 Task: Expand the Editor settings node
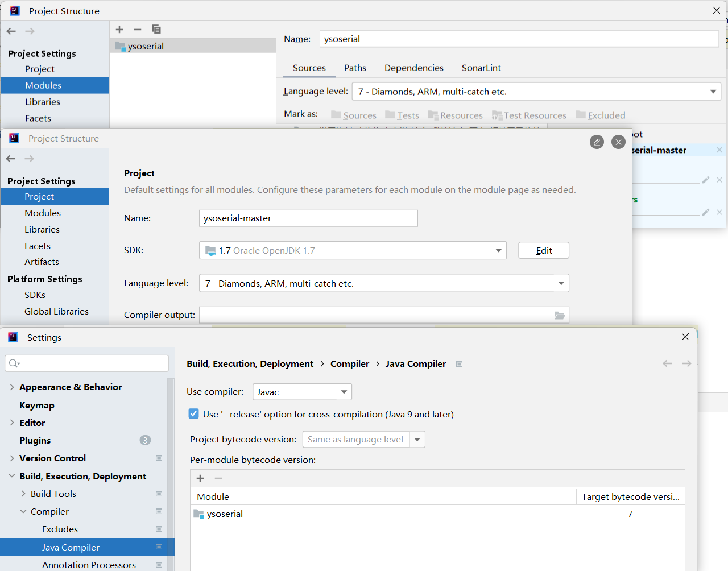pos(12,423)
